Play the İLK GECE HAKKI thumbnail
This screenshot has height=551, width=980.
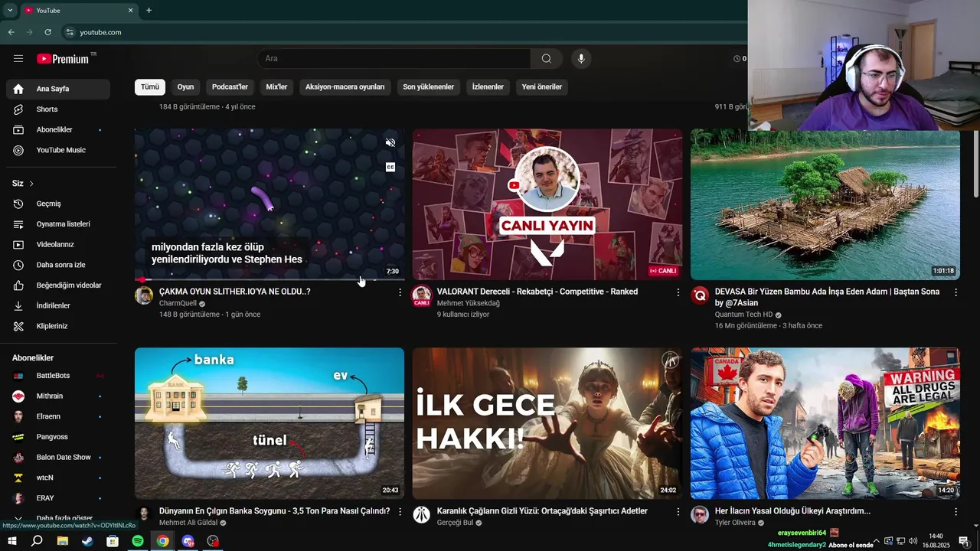[x=547, y=423]
